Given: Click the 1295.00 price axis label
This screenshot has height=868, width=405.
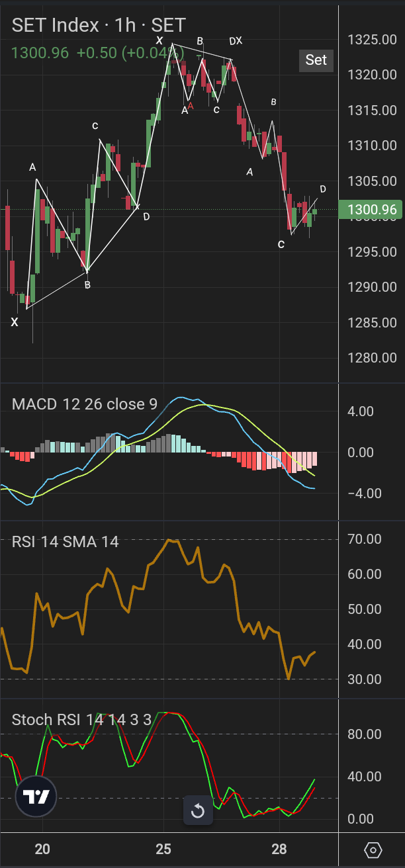Looking at the screenshot, I should (371, 252).
